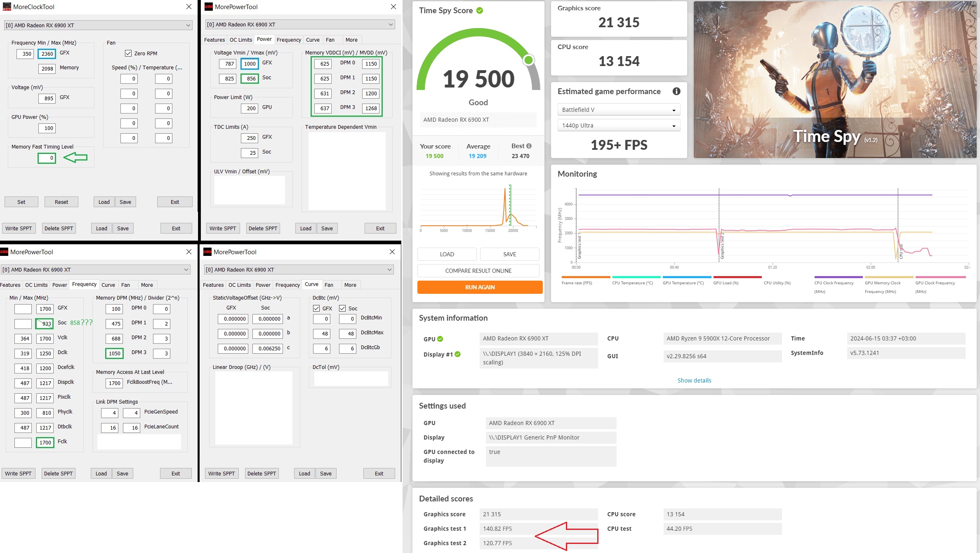
Task: Open the Battlefield V game dropdown
Action: [x=618, y=110]
